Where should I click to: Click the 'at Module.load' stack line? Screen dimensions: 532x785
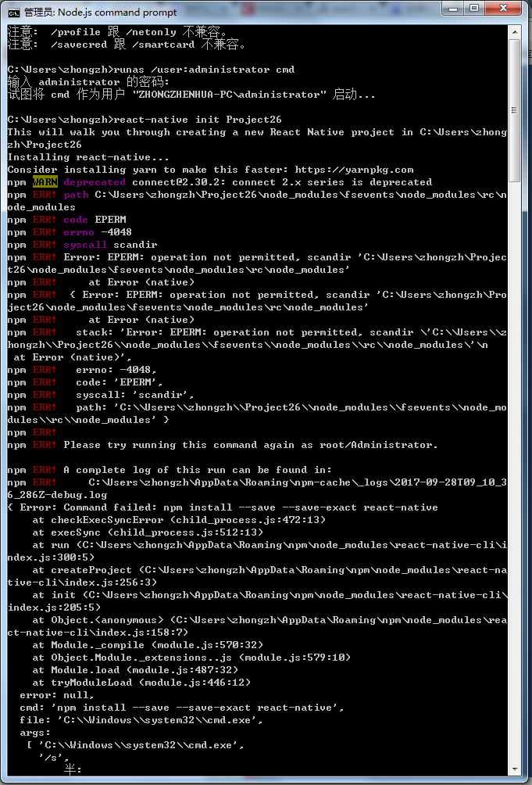click(x=135, y=670)
